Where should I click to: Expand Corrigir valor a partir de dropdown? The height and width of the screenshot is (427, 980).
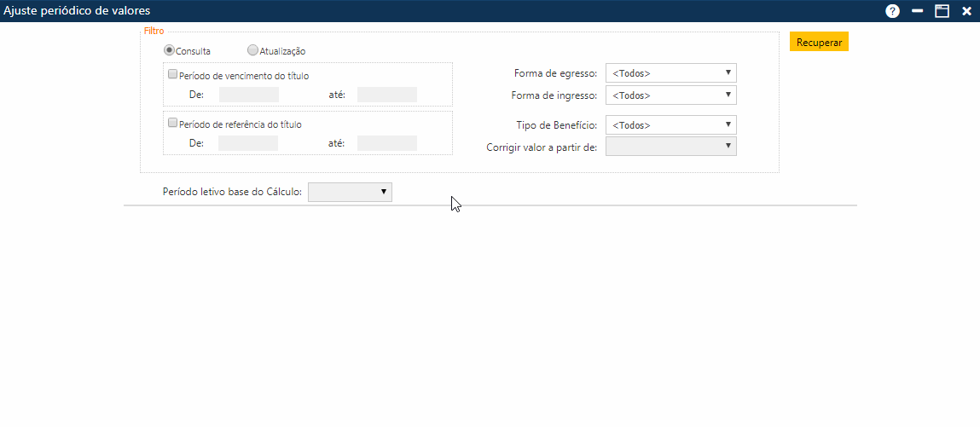[x=670, y=147]
